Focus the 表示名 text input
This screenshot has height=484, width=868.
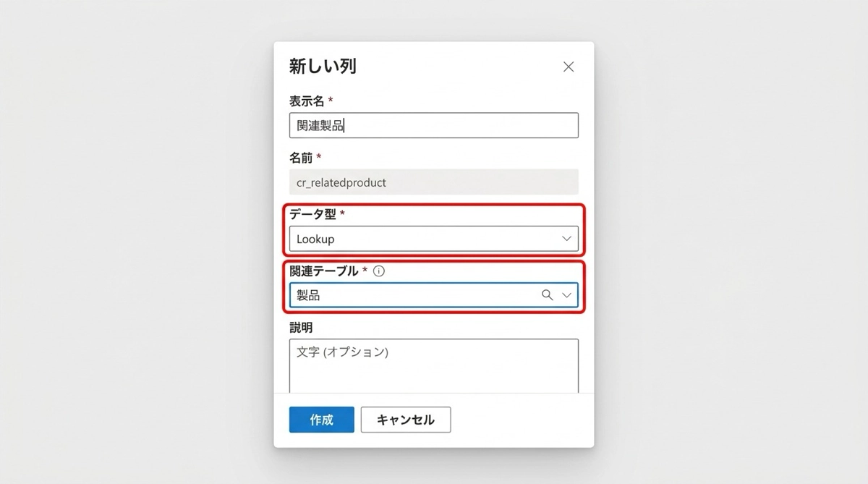[434, 125]
